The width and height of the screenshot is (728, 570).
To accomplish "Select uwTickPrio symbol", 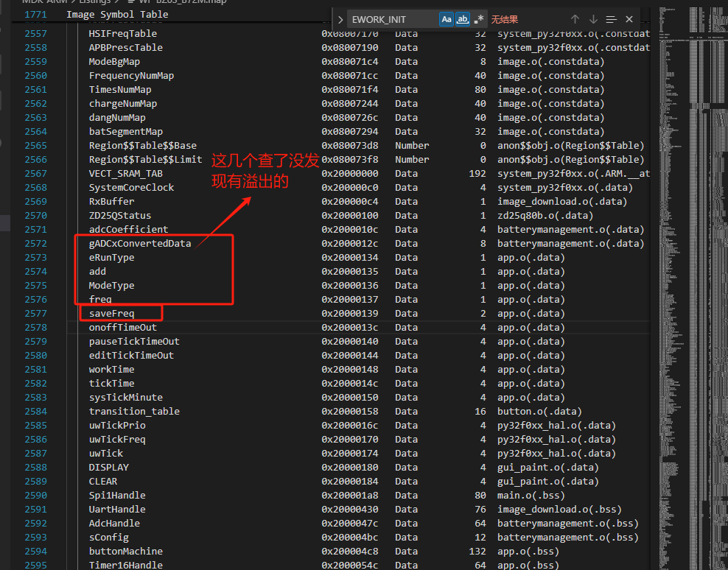I will [x=117, y=425].
